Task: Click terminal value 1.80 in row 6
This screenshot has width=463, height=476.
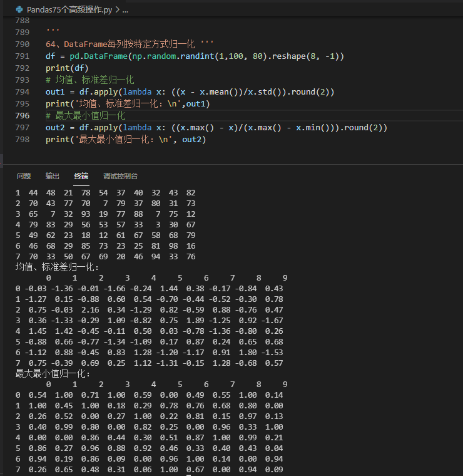Action: pos(248,353)
